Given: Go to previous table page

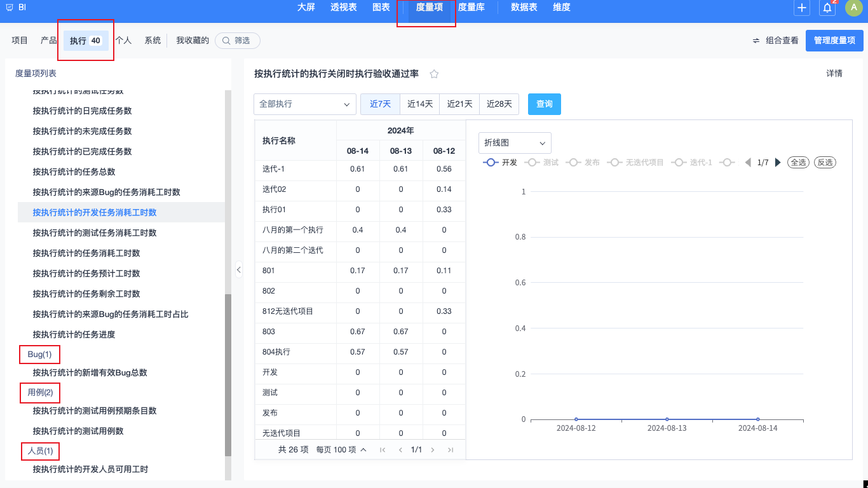Looking at the screenshot, I should (x=400, y=450).
